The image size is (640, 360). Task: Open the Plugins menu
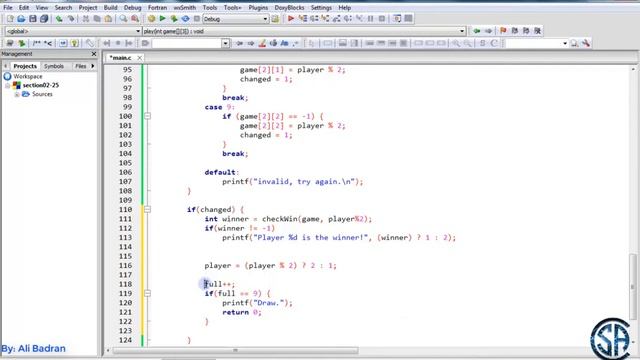pyautogui.click(x=258, y=8)
